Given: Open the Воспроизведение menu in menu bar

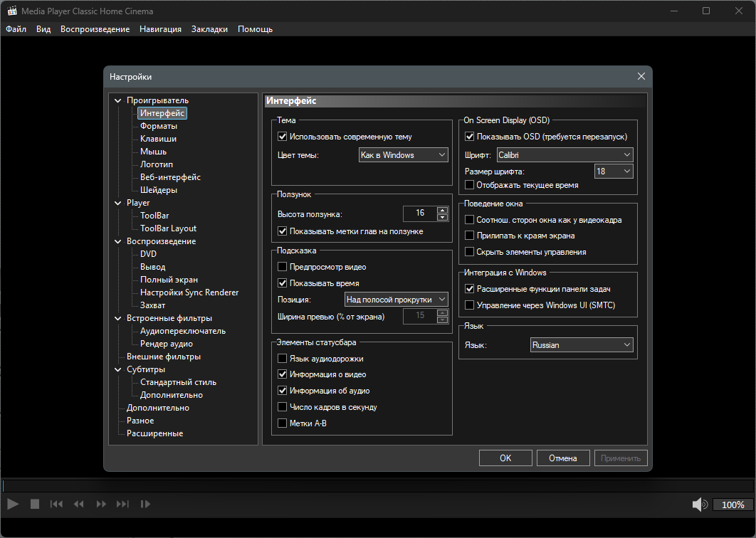Looking at the screenshot, I should coord(95,29).
